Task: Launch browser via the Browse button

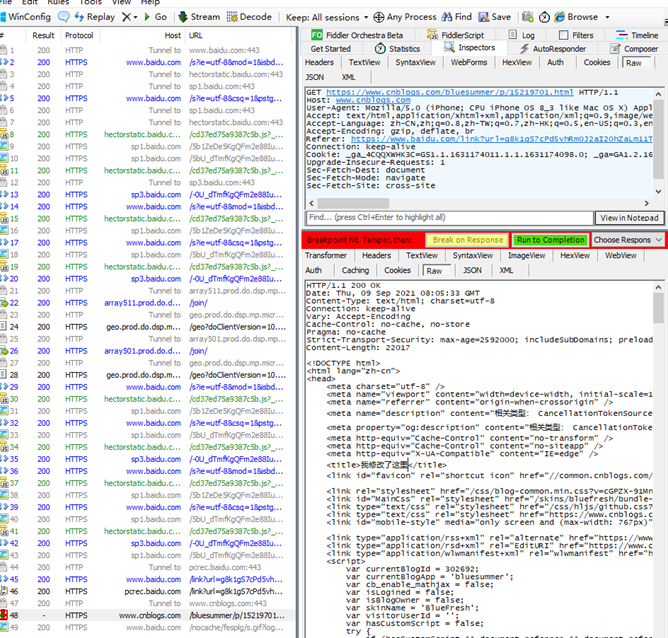Action: (576, 17)
